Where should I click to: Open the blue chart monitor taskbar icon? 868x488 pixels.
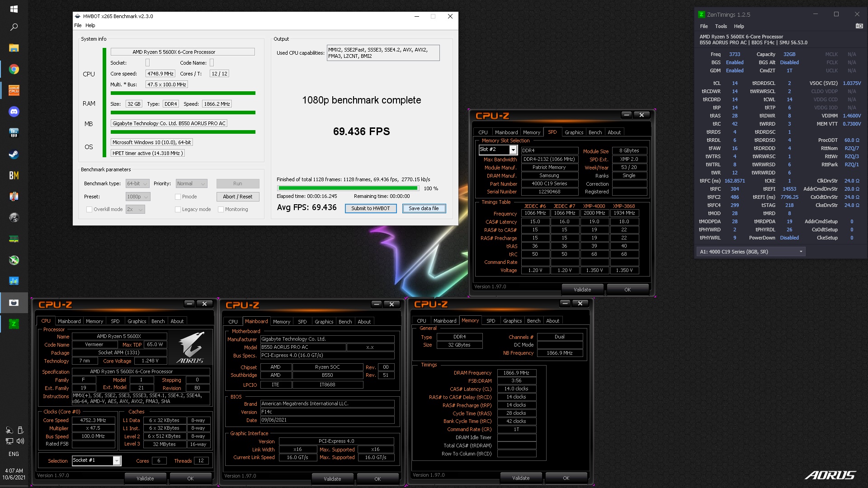point(14,281)
